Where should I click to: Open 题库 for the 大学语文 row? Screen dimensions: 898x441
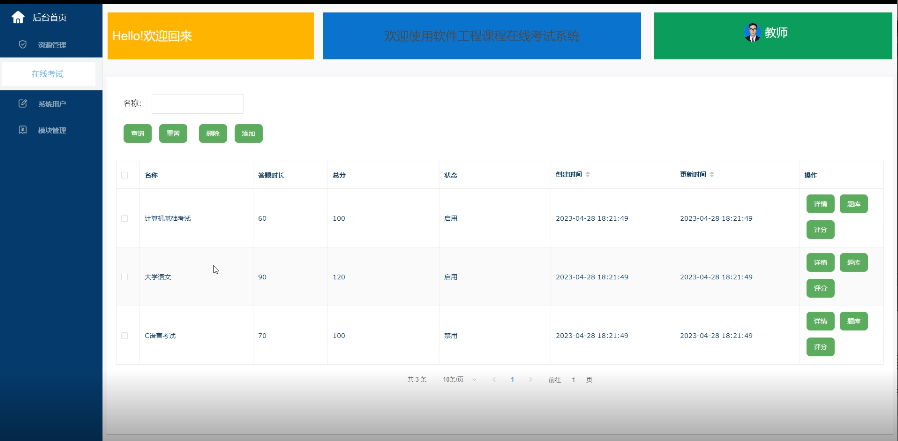pos(854,262)
